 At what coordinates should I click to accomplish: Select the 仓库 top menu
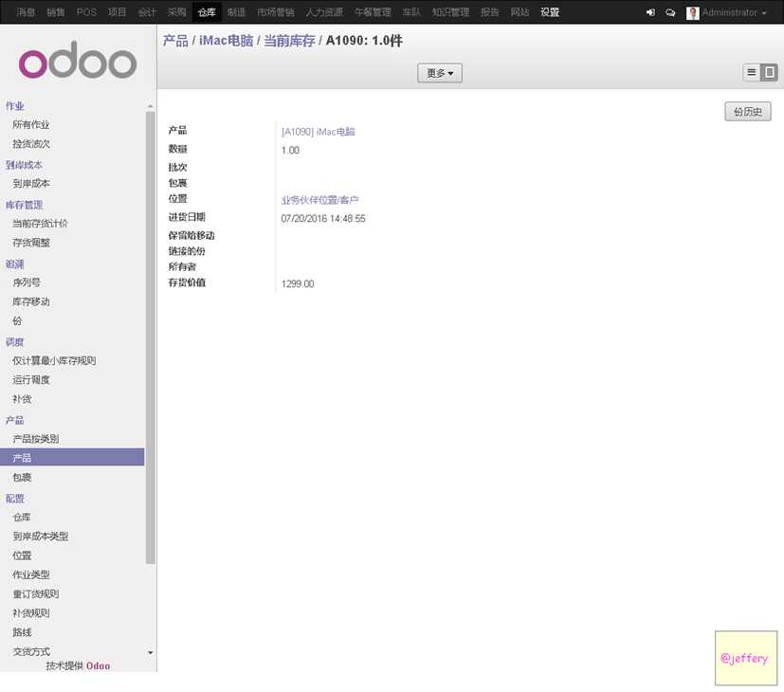point(207,12)
